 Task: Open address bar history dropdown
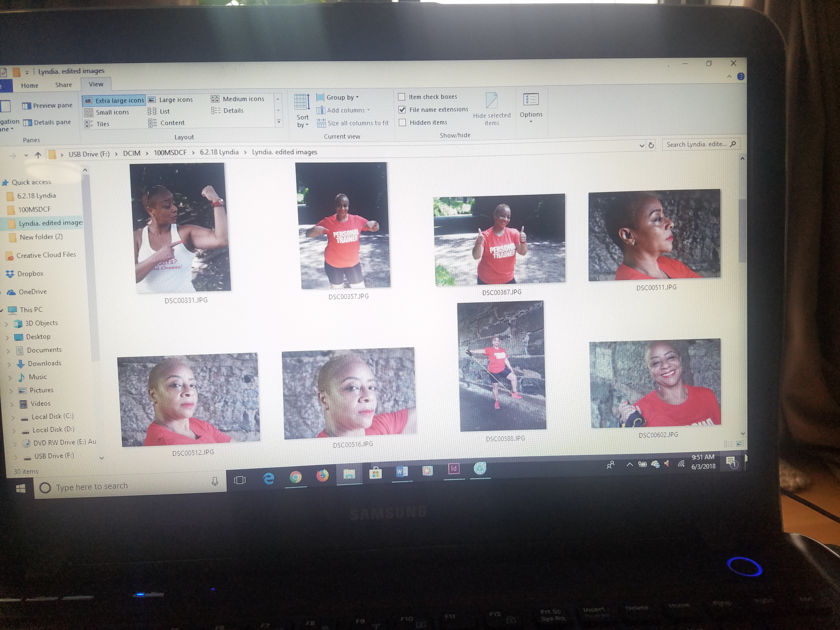tap(642, 146)
